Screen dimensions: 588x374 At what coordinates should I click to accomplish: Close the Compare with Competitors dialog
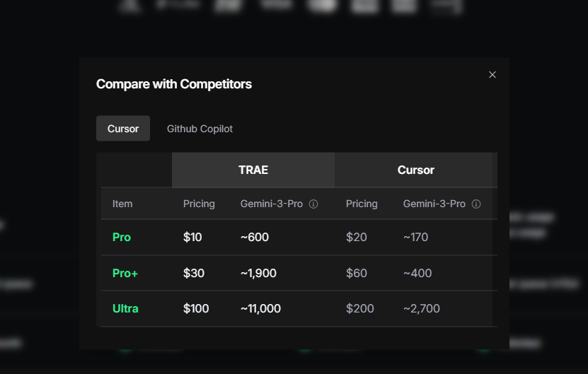coord(492,74)
